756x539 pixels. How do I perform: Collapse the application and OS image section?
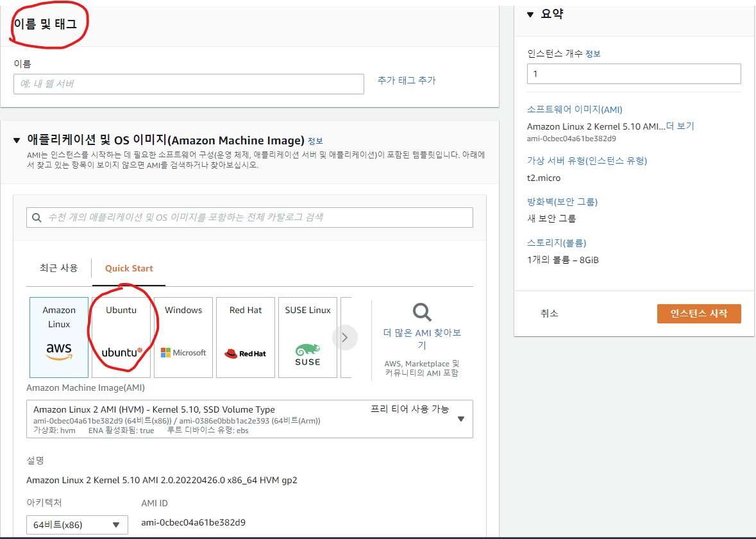tap(17, 141)
